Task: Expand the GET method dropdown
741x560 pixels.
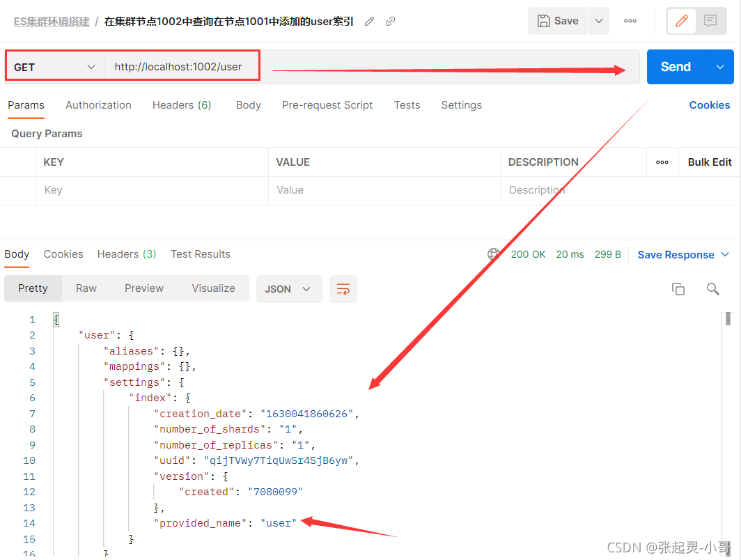Action: 55,67
